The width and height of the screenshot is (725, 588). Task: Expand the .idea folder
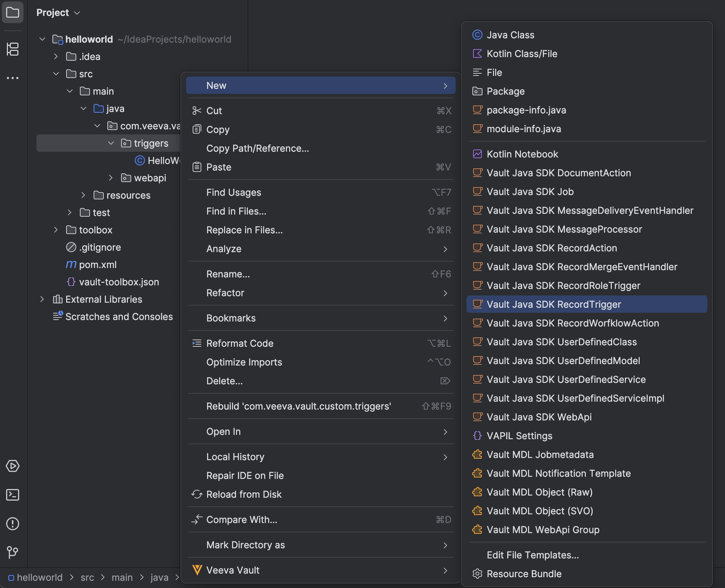click(x=56, y=56)
